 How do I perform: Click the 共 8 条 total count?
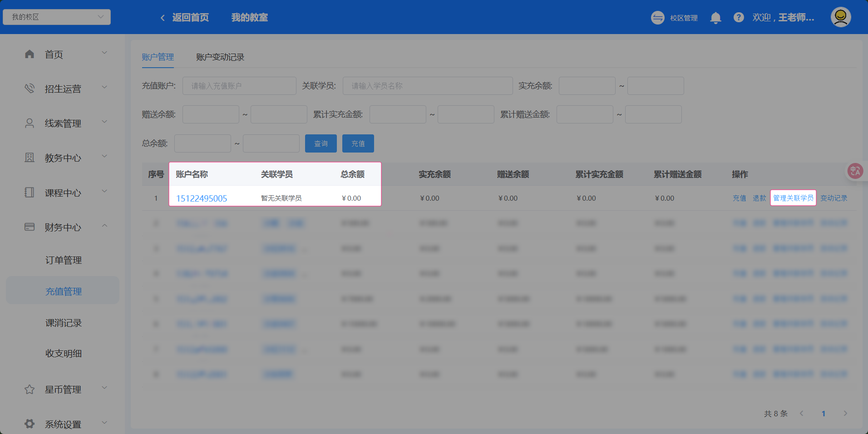click(776, 414)
